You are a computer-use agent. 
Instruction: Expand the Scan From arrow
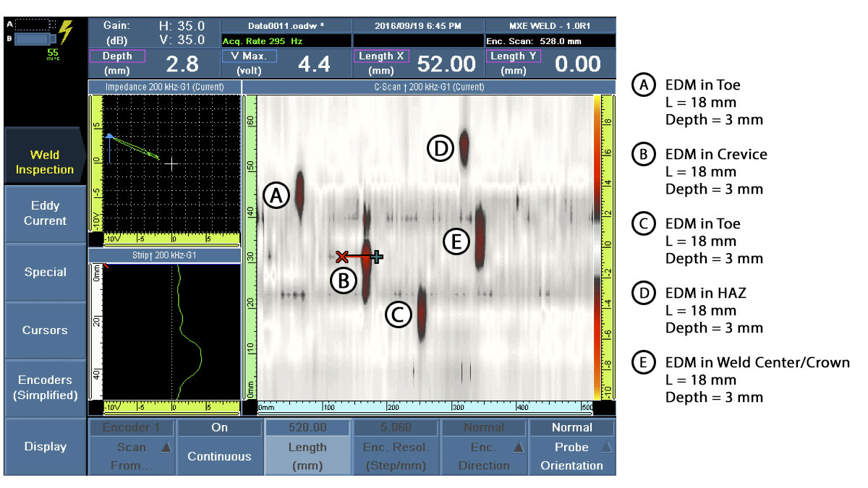166,448
